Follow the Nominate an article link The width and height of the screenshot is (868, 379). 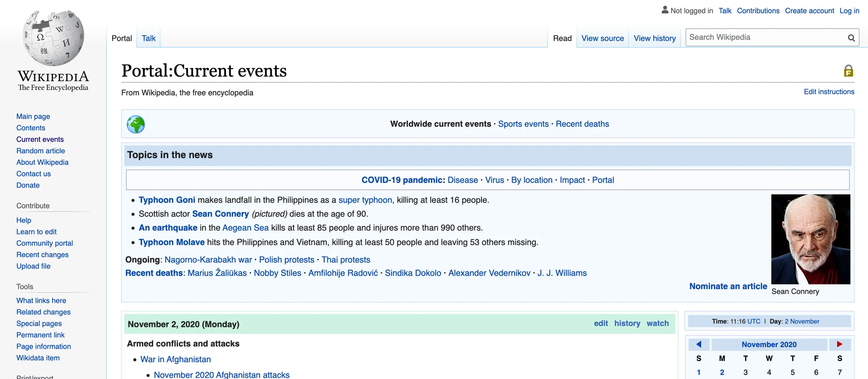(x=728, y=286)
